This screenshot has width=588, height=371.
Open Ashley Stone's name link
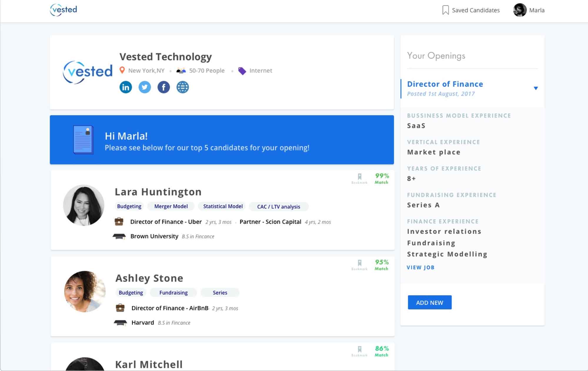pyautogui.click(x=149, y=278)
